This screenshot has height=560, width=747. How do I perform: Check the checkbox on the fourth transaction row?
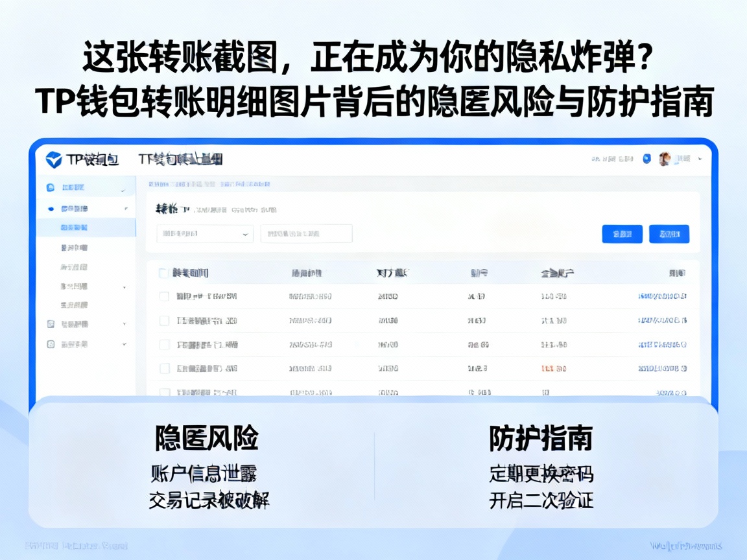[163, 368]
